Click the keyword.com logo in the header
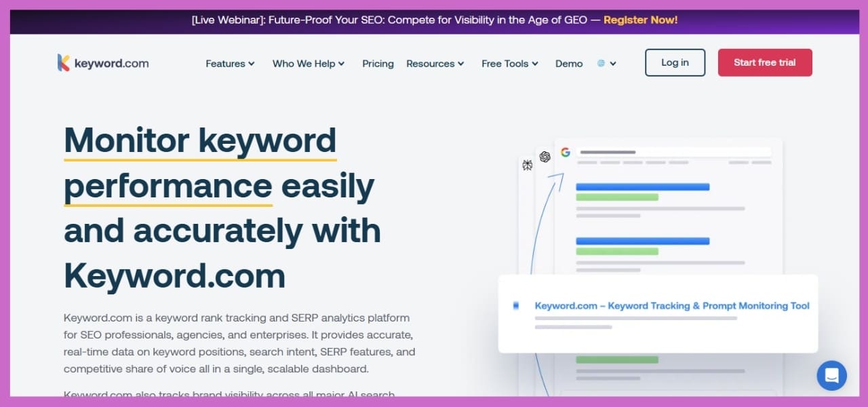Image resolution: width=868 pixels, height=407 pixels. point(103,62)
